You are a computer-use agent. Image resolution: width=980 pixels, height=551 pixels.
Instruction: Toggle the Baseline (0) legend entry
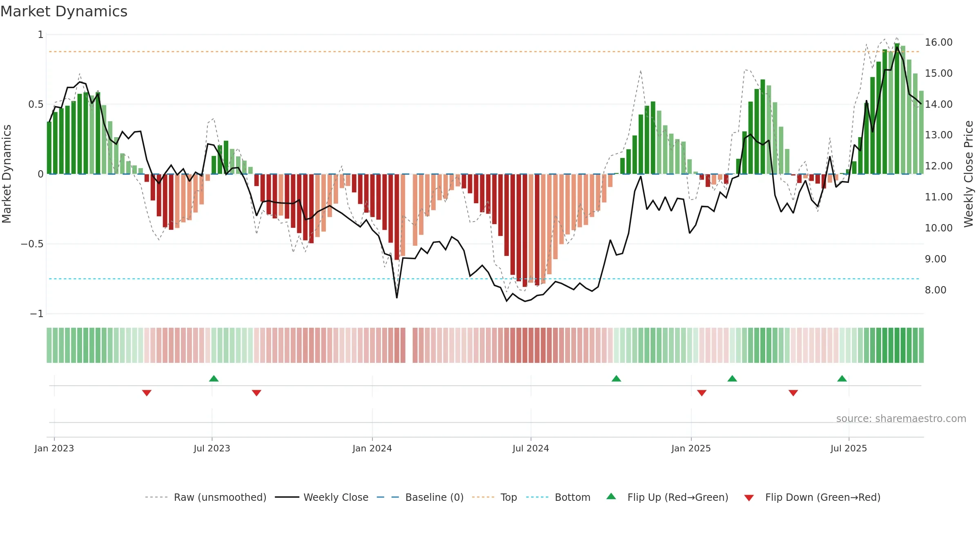420,497
